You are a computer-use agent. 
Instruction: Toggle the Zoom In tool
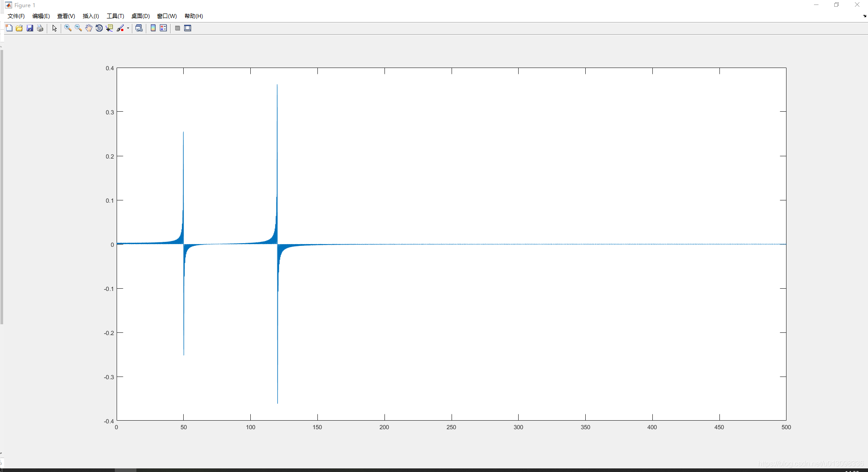click(68, 28)
